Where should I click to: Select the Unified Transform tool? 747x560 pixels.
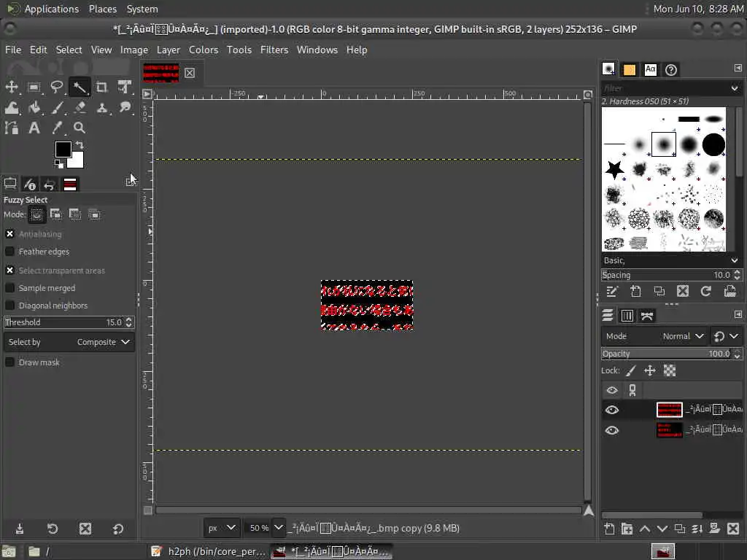click(125, 87)
